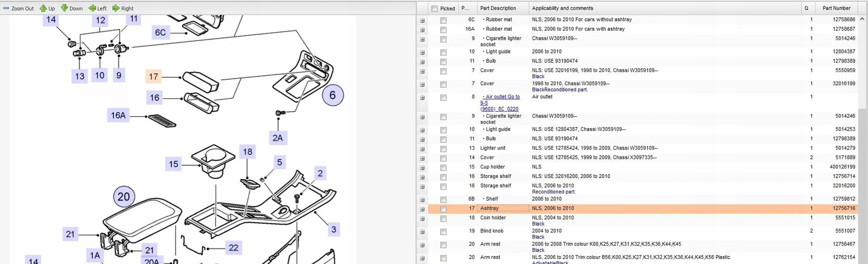Tick the checkbox for the 6C Rubber mat row
Screen dimensions: 868x264
[x=443, y=20]
